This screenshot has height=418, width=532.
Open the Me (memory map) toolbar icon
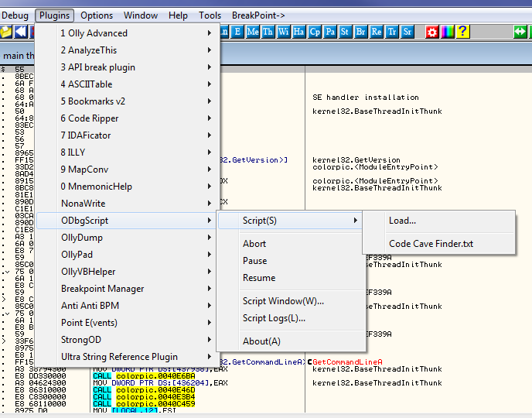pyautogui.click(x=252, y=32)
